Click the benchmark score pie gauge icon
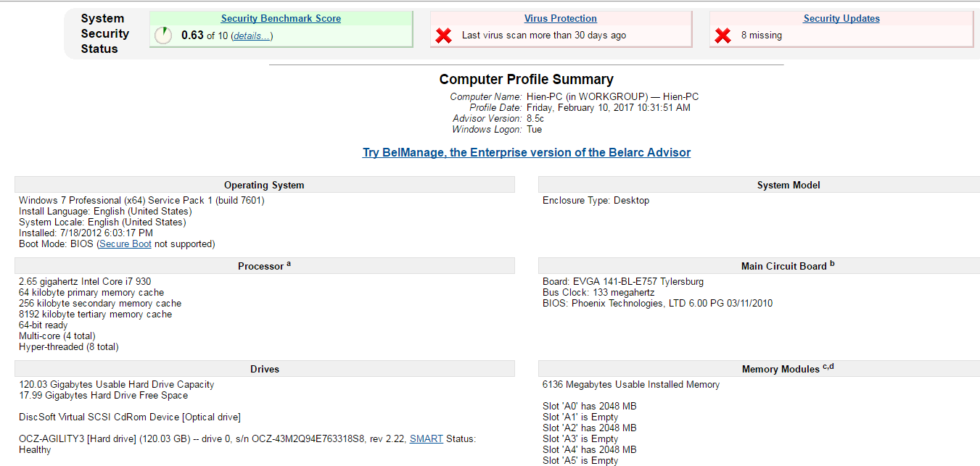The width and height of the screenshot is (980, 466). [163, 36]
